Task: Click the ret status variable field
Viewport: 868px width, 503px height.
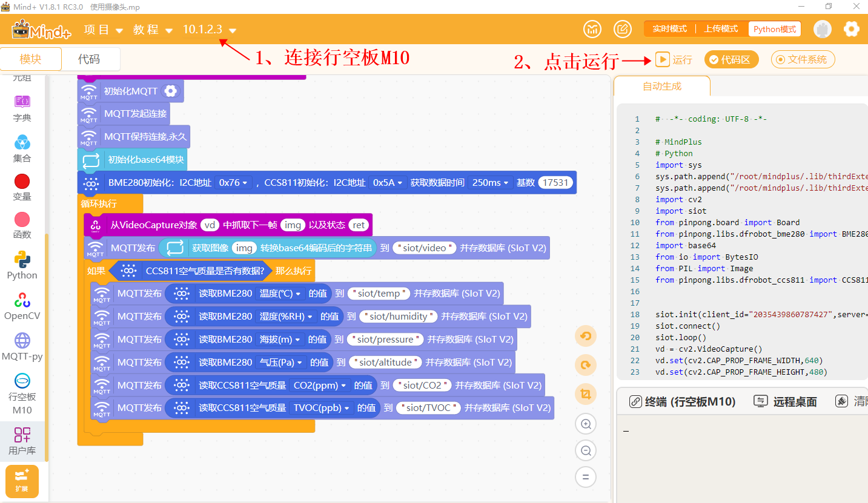Action: pos(359,225)
